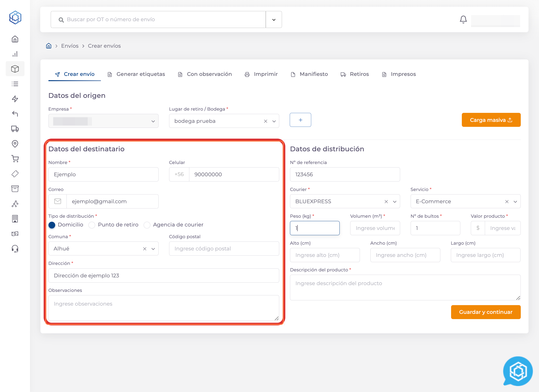Open the Manifiesto tab
Viewport: 539px width, 392px height.
(309, 74)
